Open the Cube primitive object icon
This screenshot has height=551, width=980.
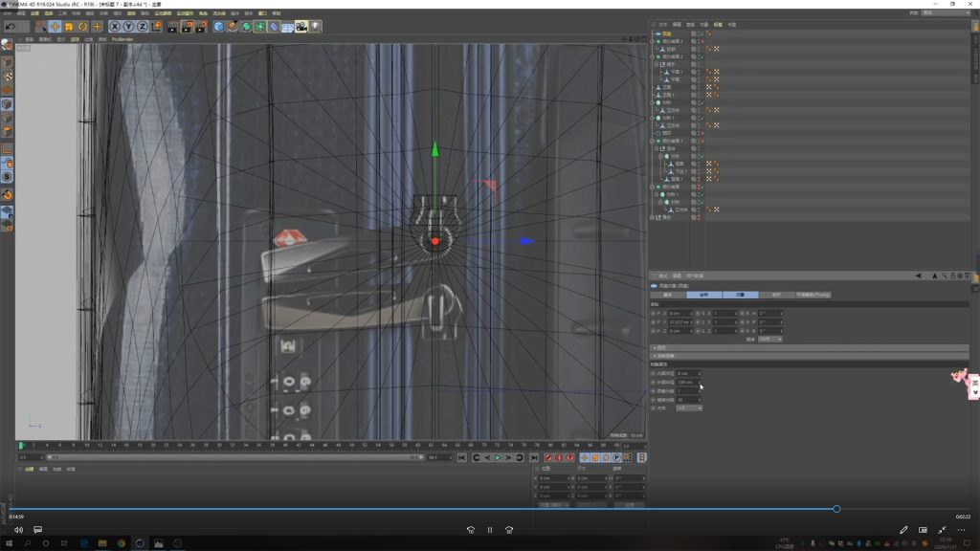[218, 27]
